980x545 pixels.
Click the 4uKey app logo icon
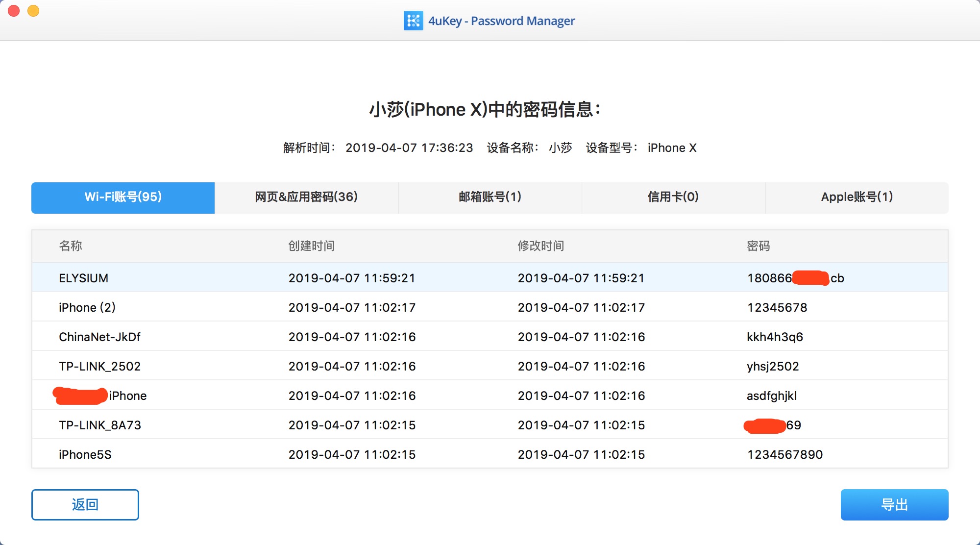413,21
